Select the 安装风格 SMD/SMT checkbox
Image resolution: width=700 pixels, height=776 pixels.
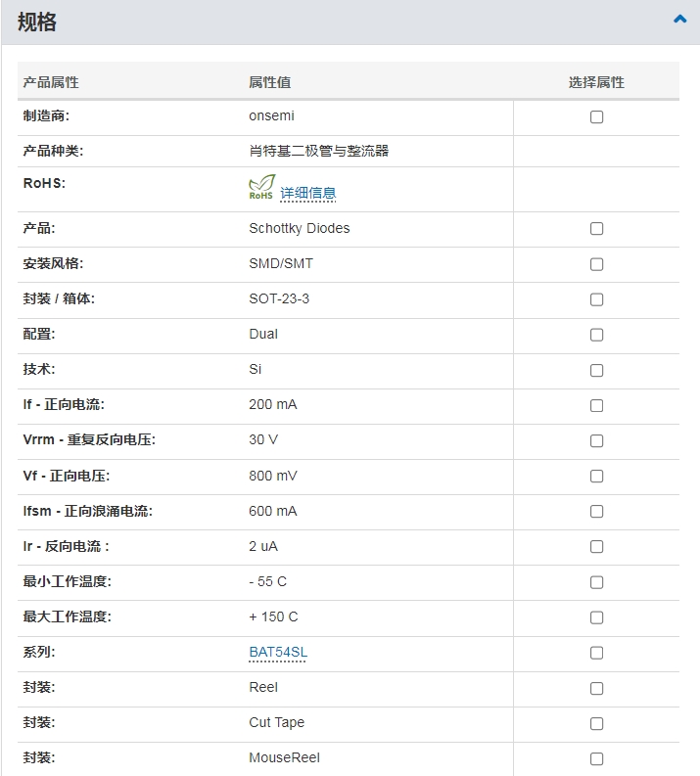click(596, 264)
